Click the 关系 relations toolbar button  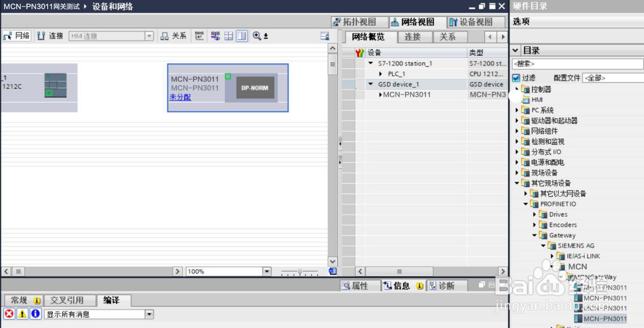coord(174,36)
